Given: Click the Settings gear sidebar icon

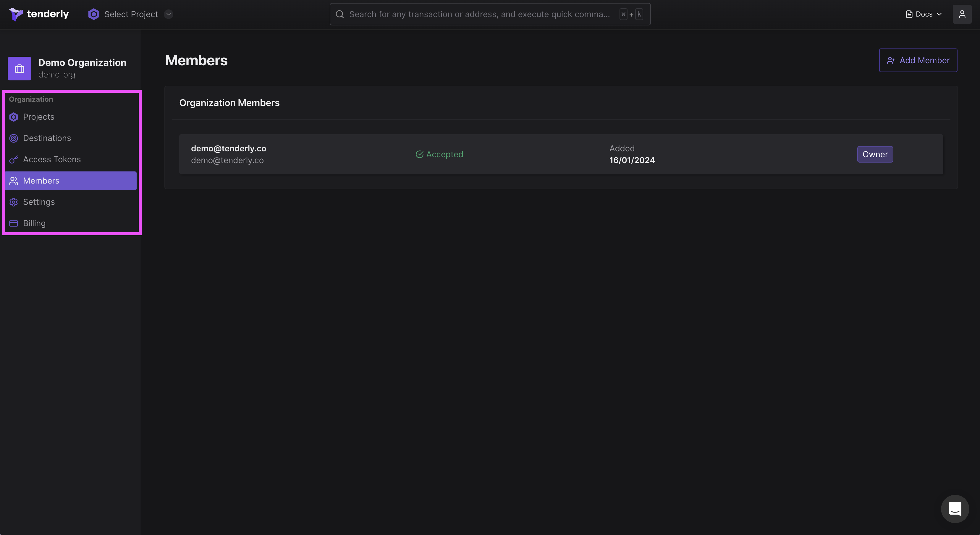Looking at the screenshot, I should (x=14, y=202).
